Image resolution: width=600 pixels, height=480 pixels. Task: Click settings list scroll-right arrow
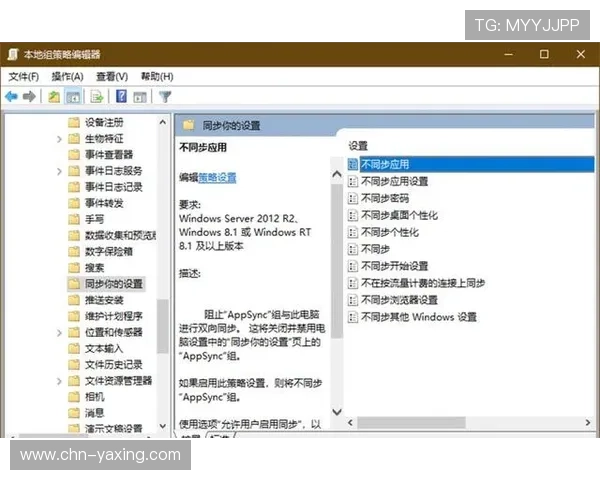588,423
